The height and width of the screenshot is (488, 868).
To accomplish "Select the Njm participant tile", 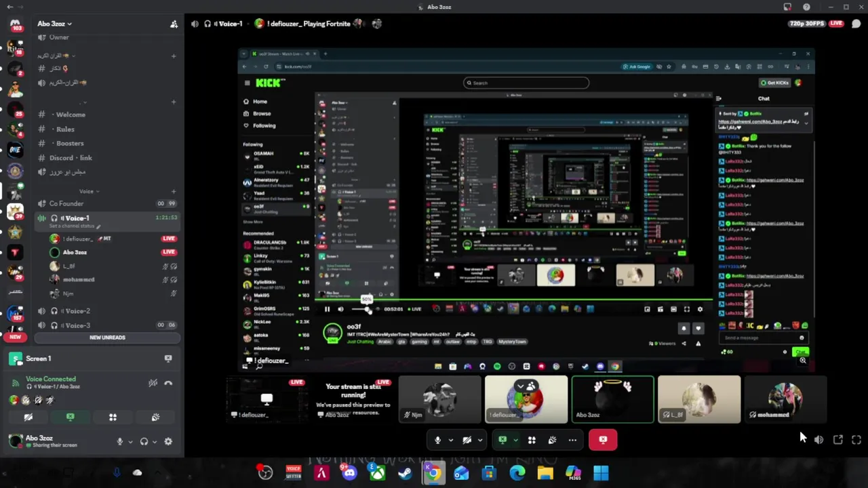I will pyautogui.click(x=439, y=400).
